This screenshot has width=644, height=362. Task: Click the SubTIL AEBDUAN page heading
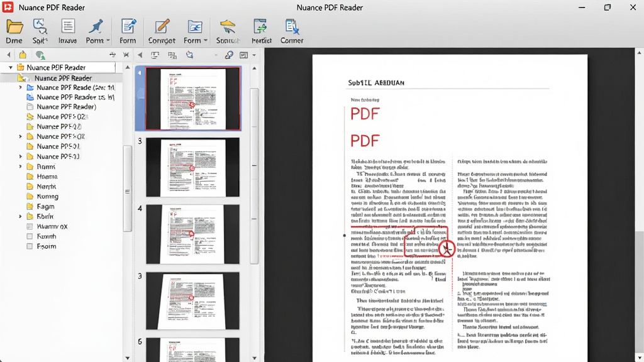click(376, 82)
